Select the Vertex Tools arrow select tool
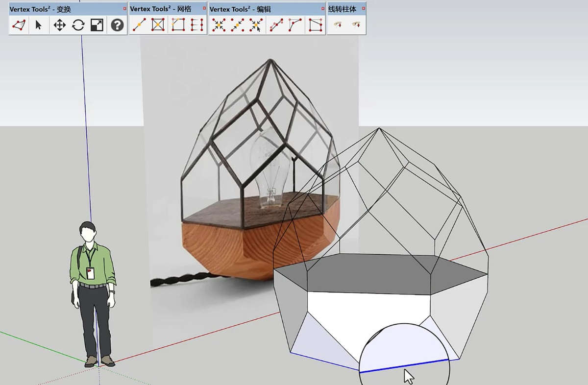The height and width of the screenshot is (385, 588). point(39,25)
